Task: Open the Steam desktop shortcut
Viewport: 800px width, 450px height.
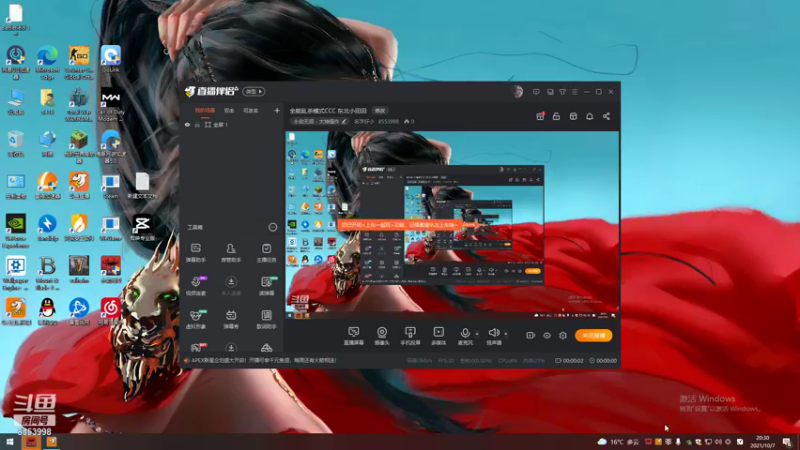Action: point(111,187)
